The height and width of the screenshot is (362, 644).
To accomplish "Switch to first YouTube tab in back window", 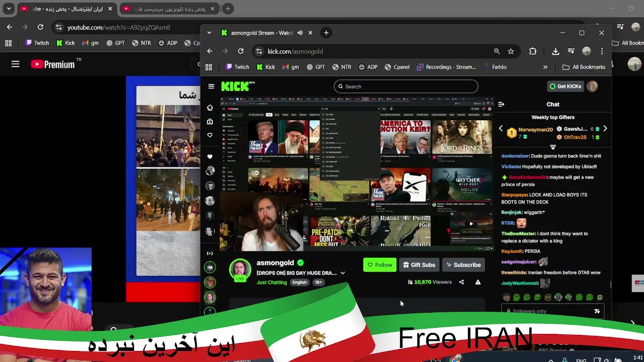I will (68, 9).
